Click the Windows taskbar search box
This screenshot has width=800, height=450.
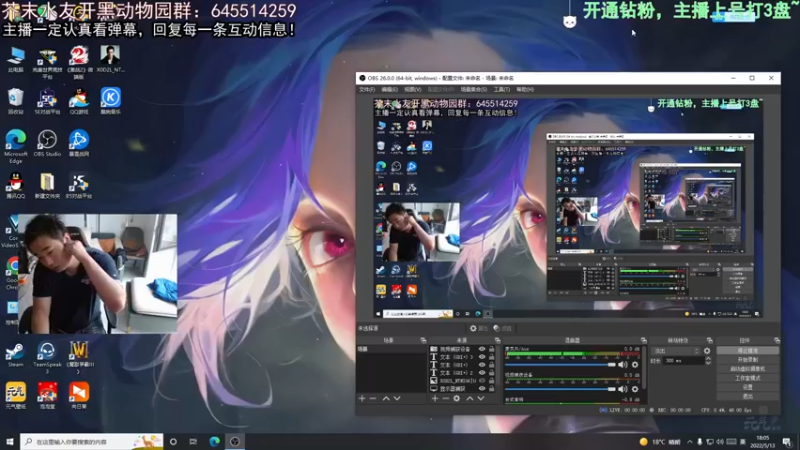click(x=92, y=442)
